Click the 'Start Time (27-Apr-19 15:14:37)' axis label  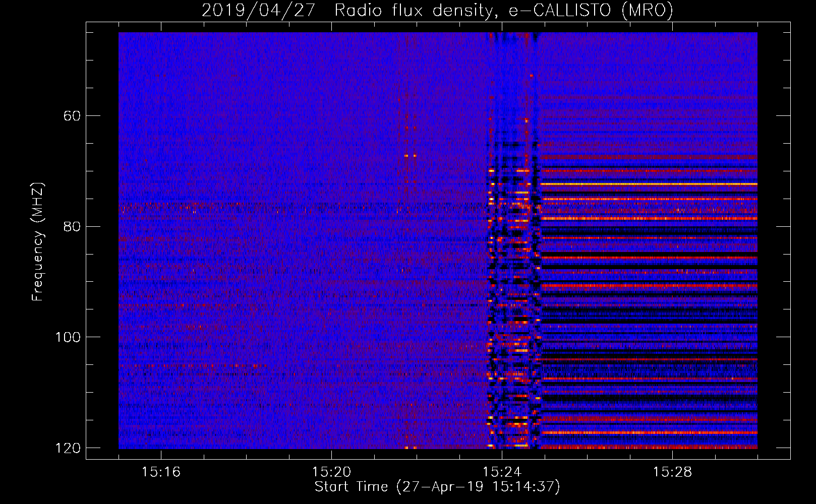tap(437, 487)
